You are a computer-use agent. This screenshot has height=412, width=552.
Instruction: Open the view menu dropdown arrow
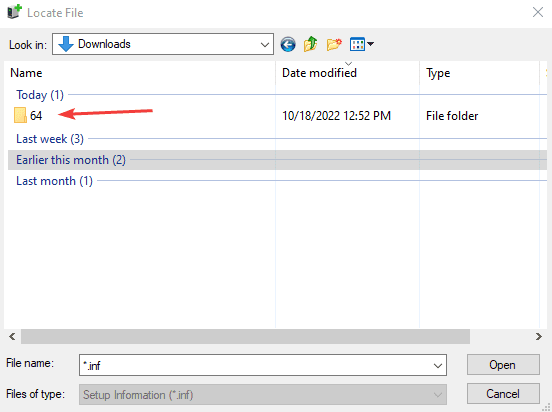tap(370, 44)
